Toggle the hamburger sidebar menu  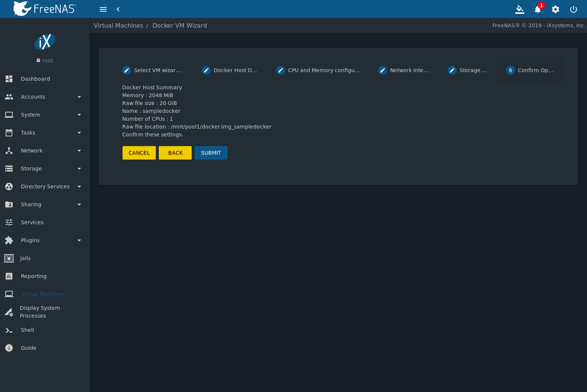(103, 9)
